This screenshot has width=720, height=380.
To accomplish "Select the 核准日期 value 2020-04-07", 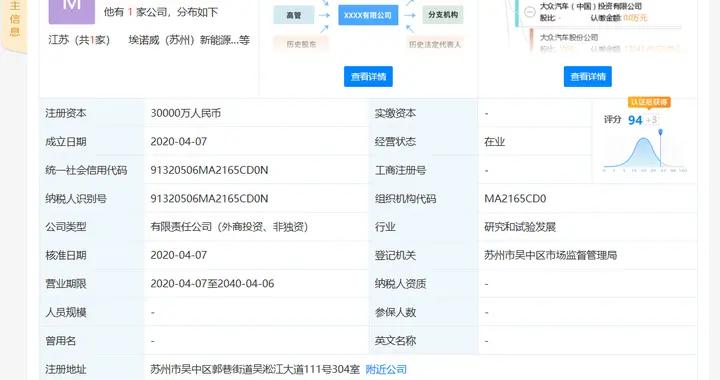I will pos(179,255).
